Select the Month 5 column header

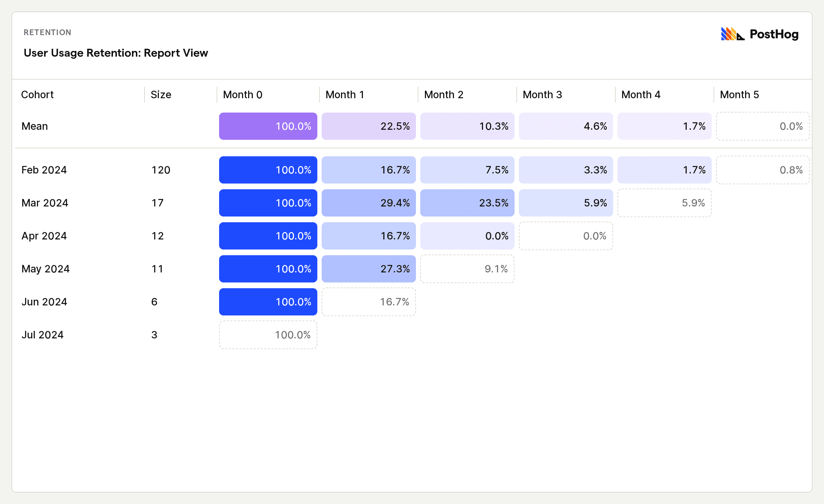(x=739, y=95)
